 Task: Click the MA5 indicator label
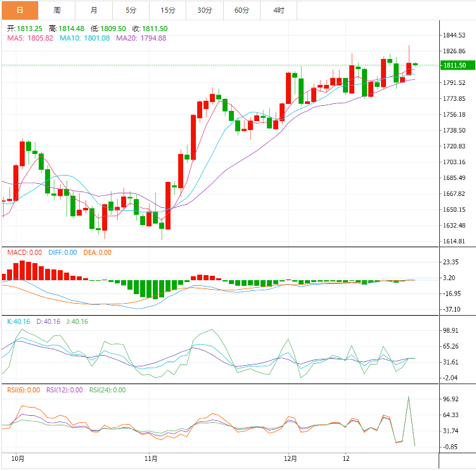pos(30,38)
